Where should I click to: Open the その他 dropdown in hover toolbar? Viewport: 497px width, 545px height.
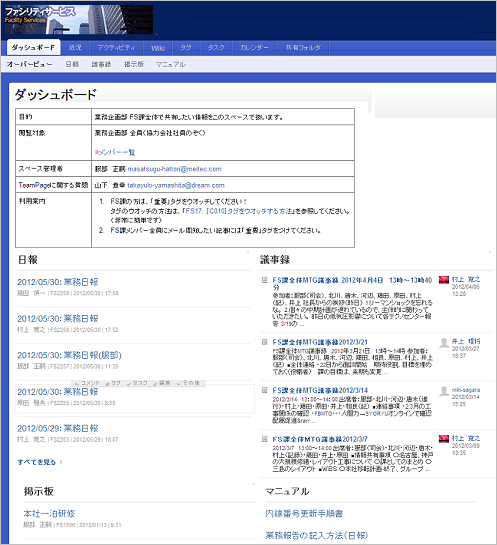click(x=188, y=383)
